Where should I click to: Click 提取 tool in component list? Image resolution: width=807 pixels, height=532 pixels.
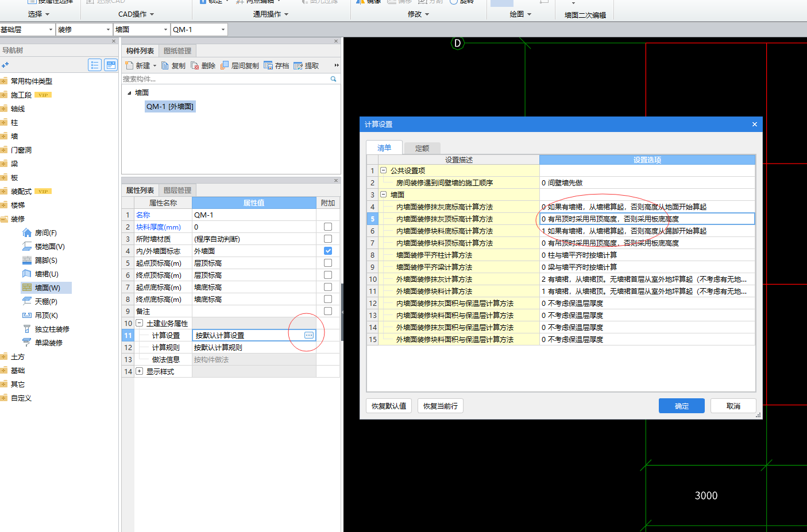tap(306, 65)
